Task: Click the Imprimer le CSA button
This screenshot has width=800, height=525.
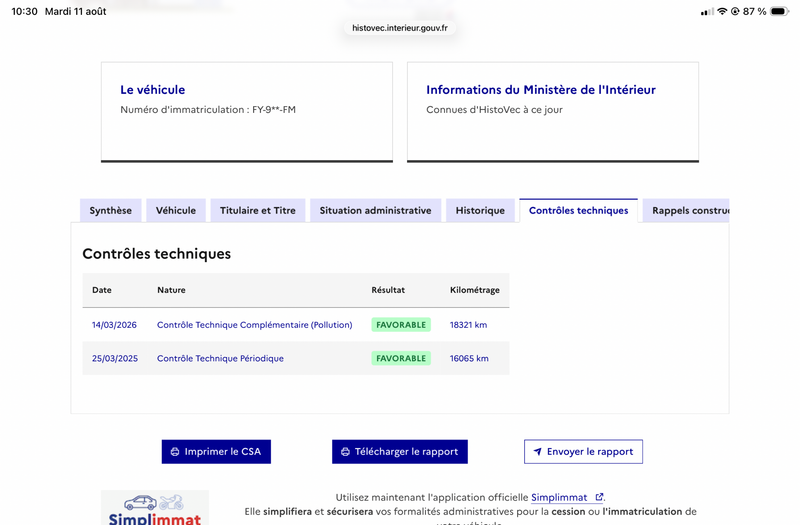Action: tap(216, 452)
